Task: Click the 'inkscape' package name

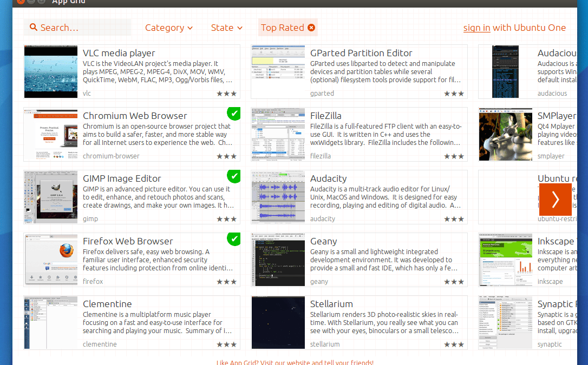Action: point(550,282)
